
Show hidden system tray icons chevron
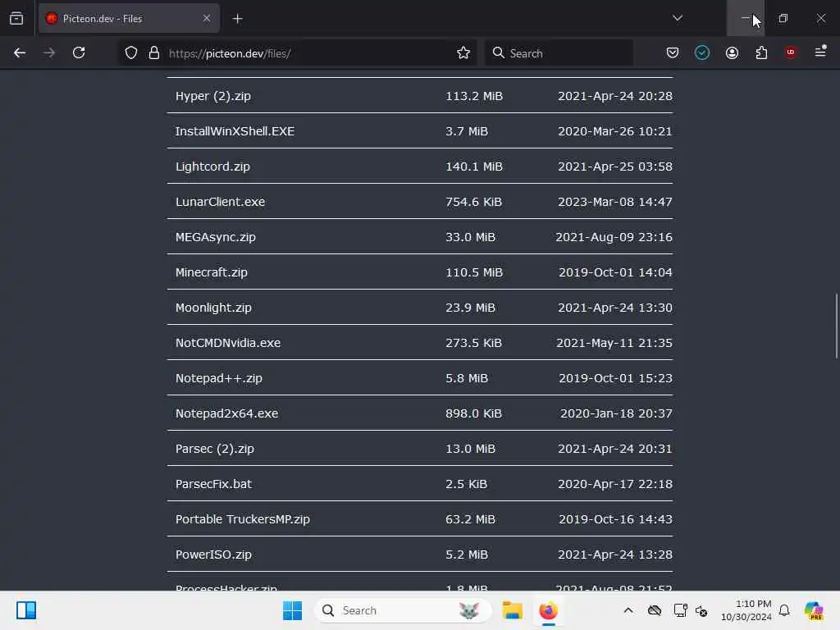pyautogui.click(x=628, y=610)
